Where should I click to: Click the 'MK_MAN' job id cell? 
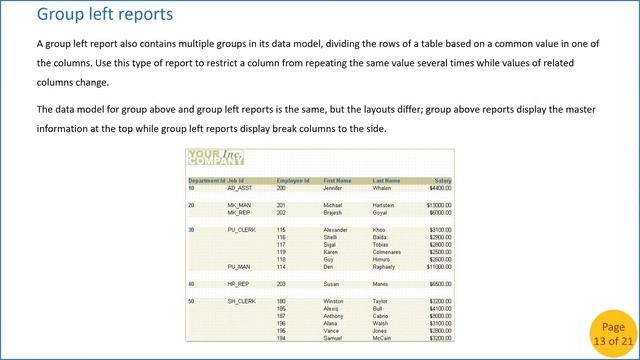point(239,205)
